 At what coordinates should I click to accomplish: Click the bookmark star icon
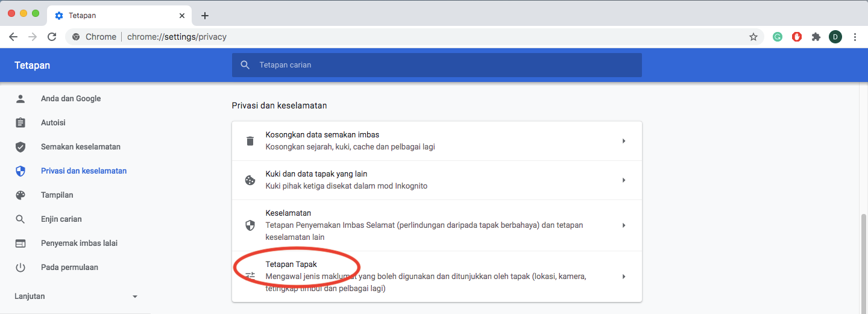(x=753, y=37)
